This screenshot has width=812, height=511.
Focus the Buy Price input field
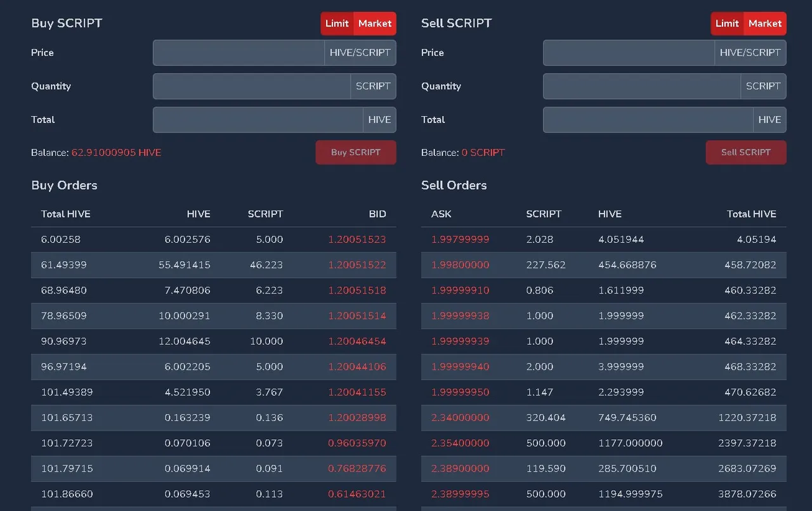pyautogui.click(x=239, y=53)
